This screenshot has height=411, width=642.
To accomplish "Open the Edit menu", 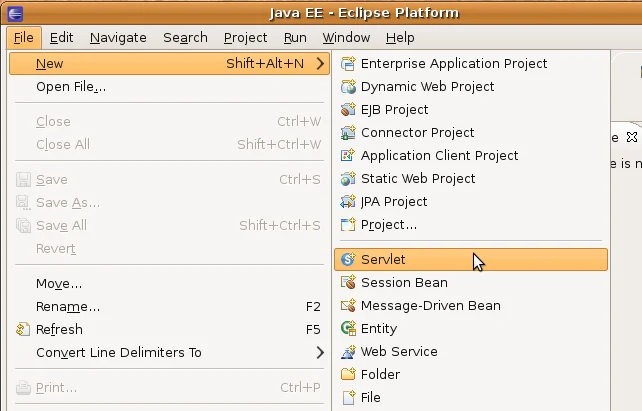I will [x=61, y=38].
